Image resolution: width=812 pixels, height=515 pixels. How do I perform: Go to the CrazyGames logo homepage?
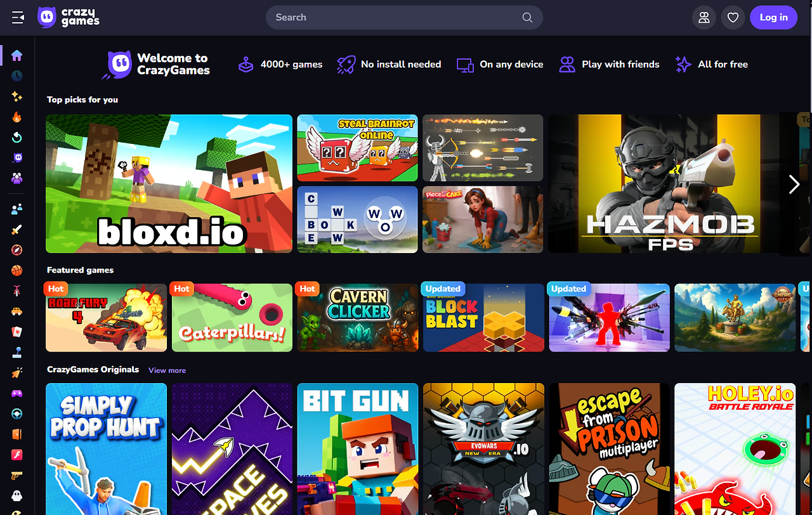[69, 18]
